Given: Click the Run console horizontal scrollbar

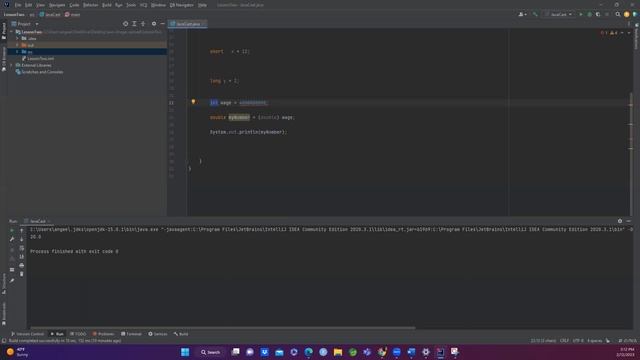Looking at the screenshot, I should [x=222, y=327].
